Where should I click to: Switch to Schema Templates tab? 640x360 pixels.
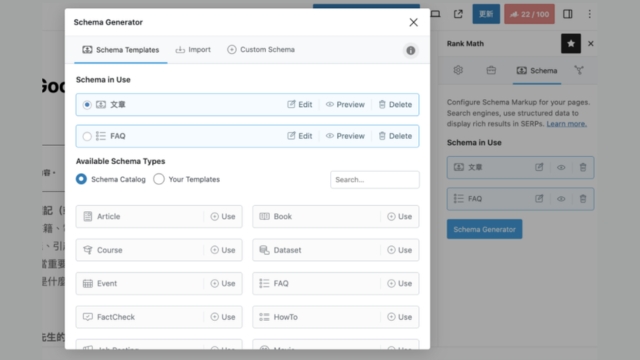[x=121, y=50]
